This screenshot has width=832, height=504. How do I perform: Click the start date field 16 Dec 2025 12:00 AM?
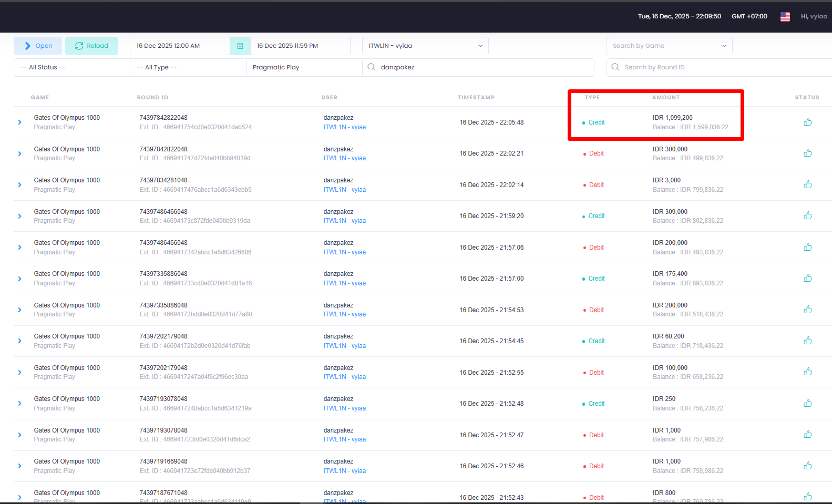pyautogui.click(x=180, y=46)
